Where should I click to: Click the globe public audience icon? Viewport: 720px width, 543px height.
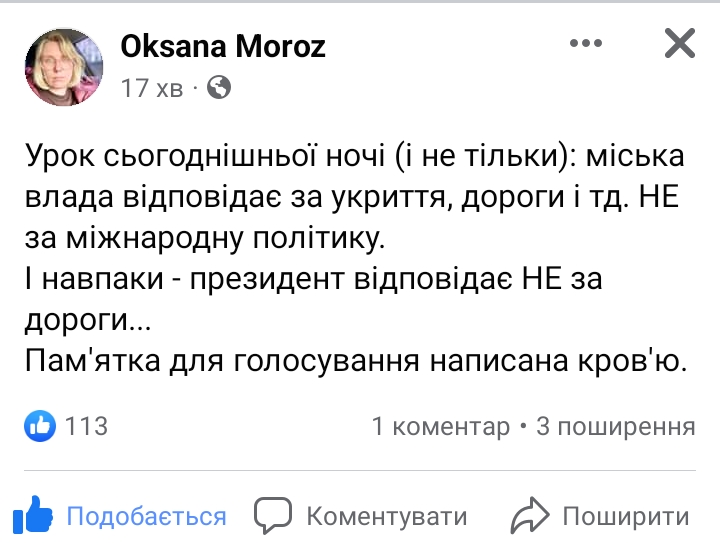[219, 88]
